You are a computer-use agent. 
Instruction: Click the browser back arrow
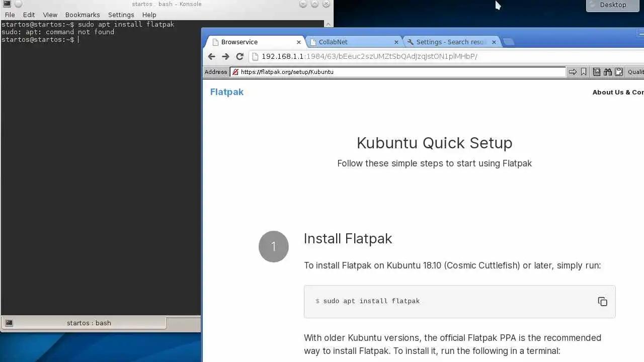tap(211, 56)
